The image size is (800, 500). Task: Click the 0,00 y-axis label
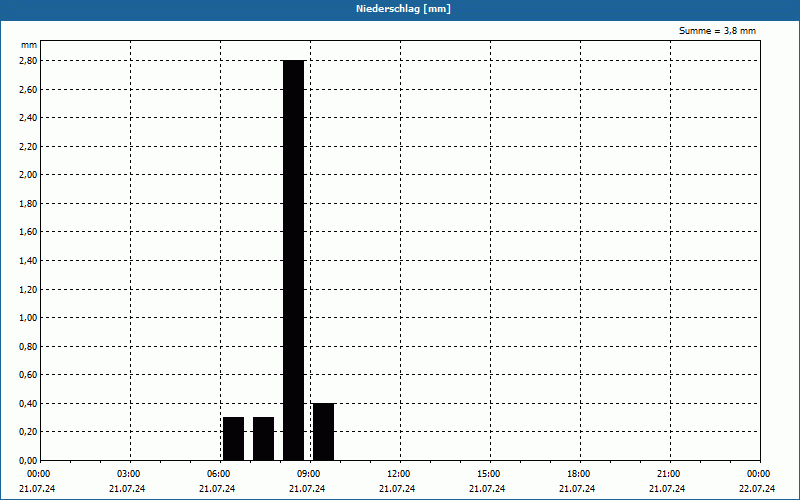click(x=29, y=461)
